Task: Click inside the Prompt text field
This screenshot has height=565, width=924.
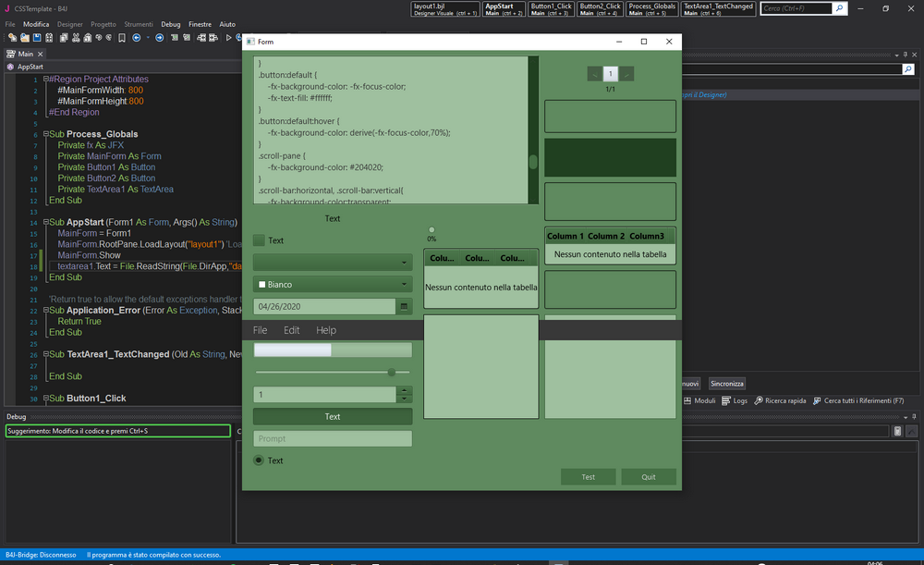Action: point(333,438)
